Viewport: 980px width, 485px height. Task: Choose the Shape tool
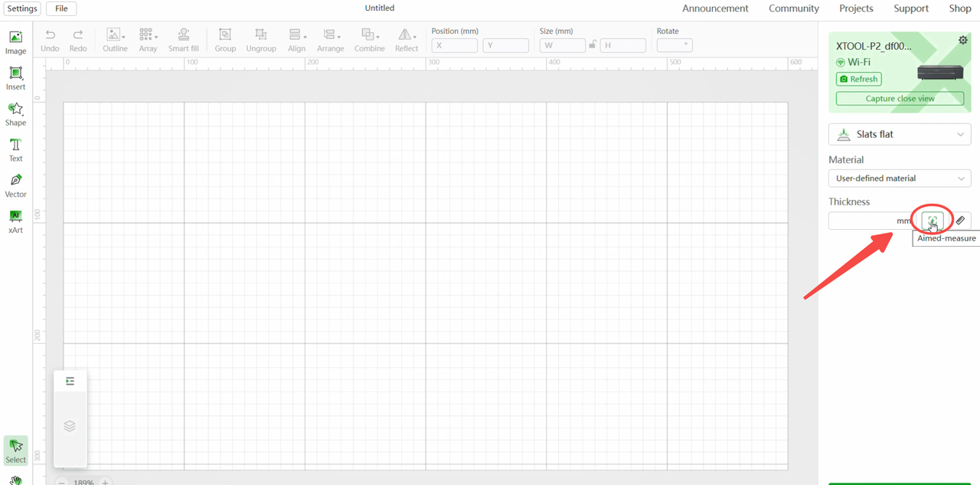pos(15,113)
